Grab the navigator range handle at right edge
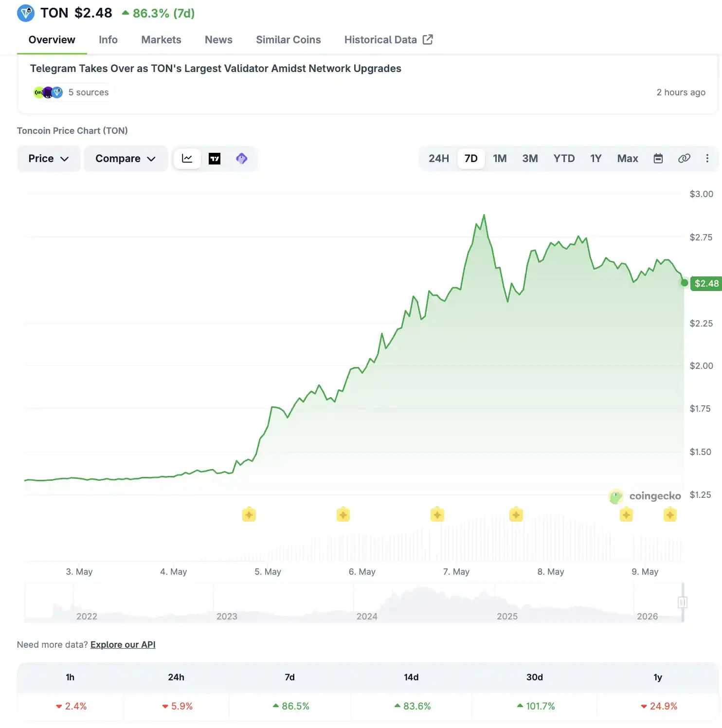Viewport: 722px width, 728px height. click(x=682, y=602)
